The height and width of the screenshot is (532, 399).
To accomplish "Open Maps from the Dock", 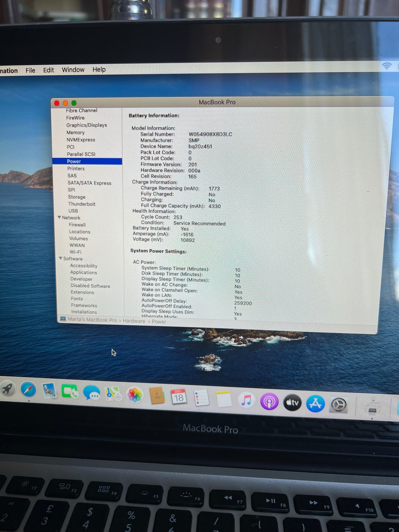I will [x=113, y=394].
